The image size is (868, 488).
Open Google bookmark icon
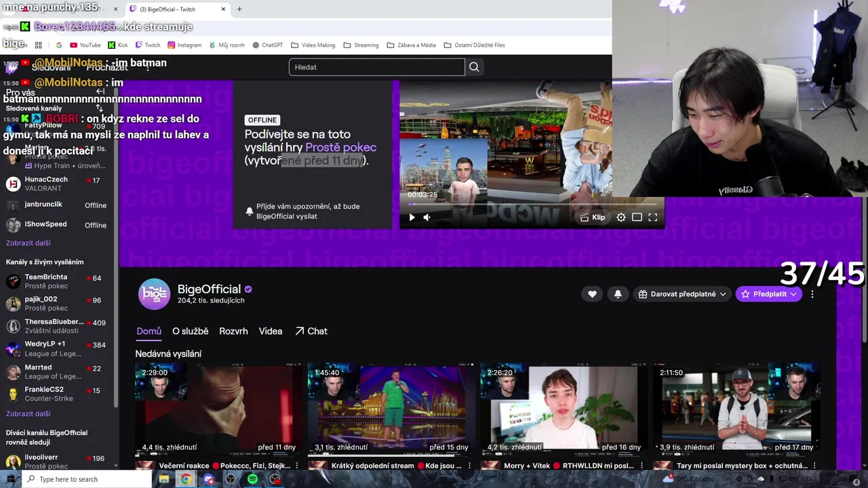click(59, 45)
